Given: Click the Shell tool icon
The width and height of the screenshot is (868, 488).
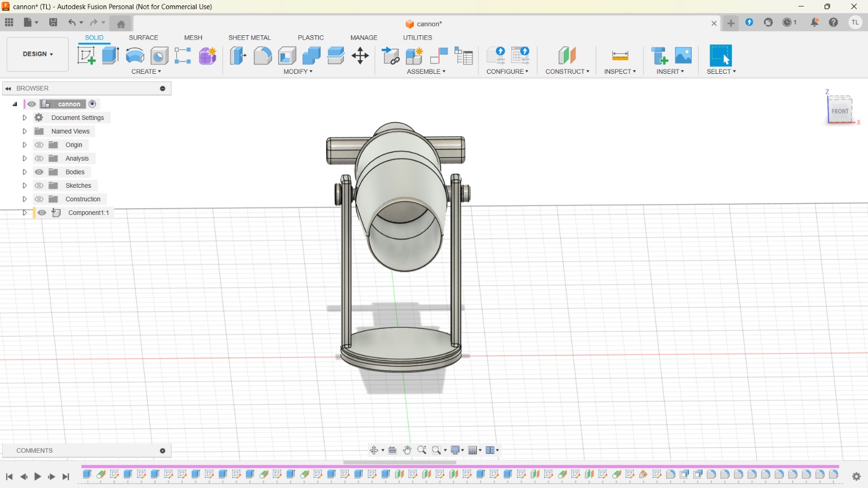Looking at the screenshot, I should pyautogui.click(x=287, y=55).
